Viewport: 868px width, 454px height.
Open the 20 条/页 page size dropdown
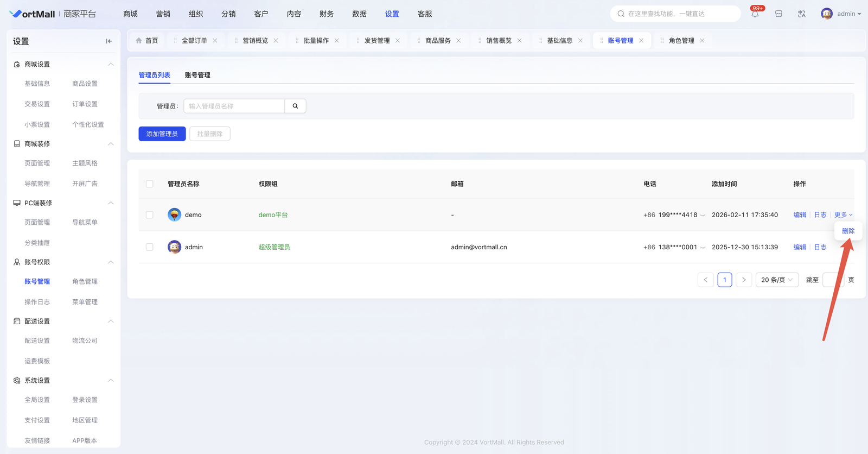(x=776, y=280)
